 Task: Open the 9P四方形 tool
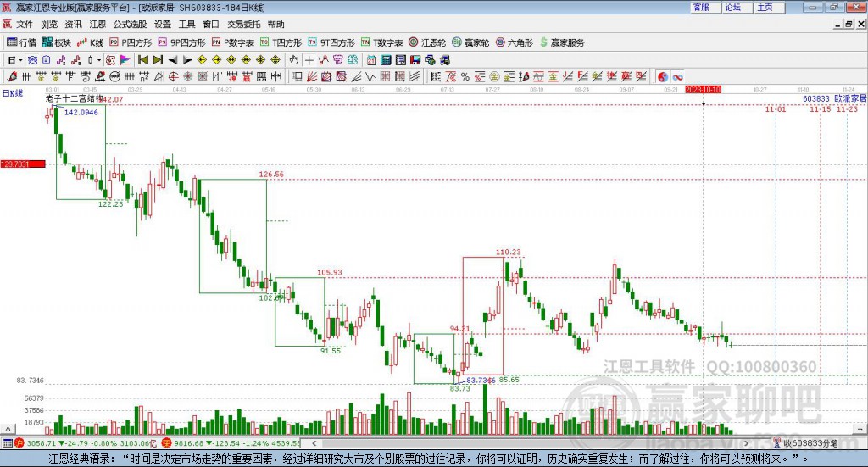tap(181, 42)
